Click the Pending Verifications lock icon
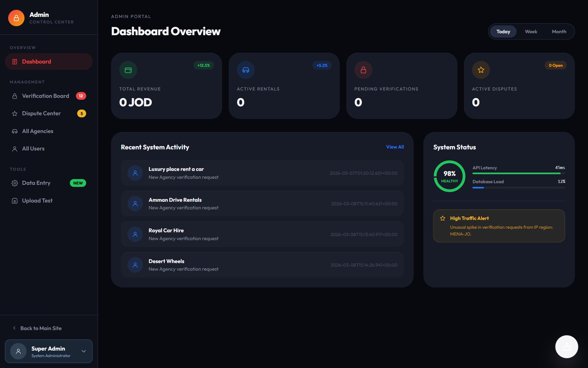Viewport: 588px width, 368px height. [363, 70]
